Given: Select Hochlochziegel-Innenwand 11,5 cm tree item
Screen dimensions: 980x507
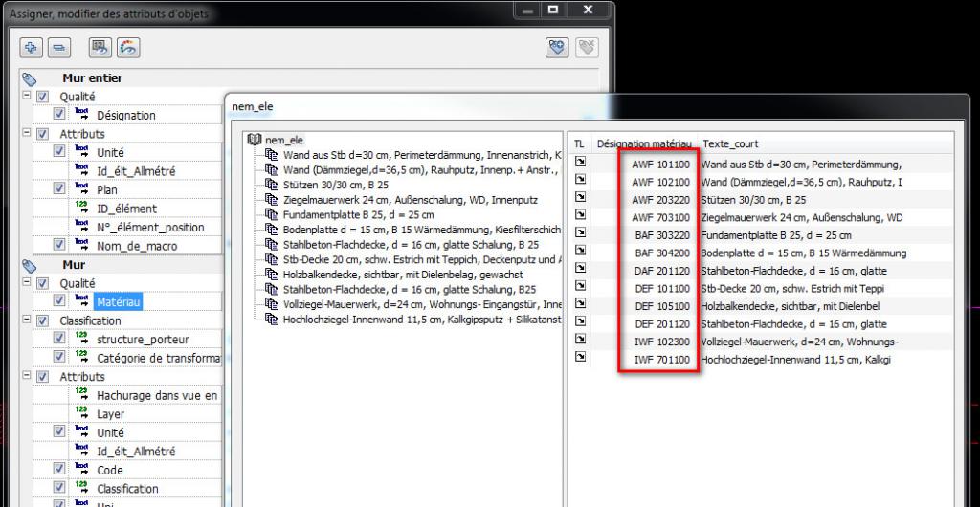Looking at the screenshot, I should [422, 320].
